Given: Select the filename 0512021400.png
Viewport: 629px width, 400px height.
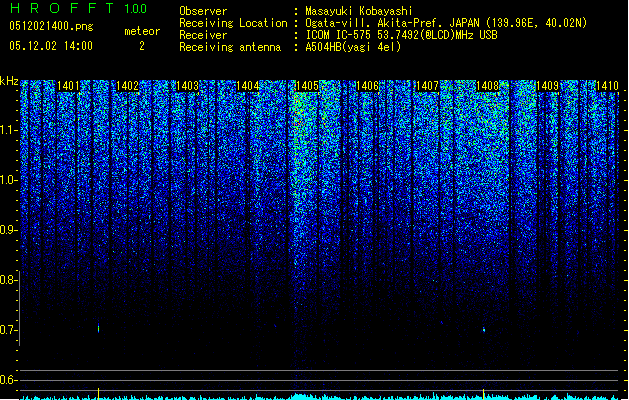Looking at the screenshot, I should [x=51, y=26].
